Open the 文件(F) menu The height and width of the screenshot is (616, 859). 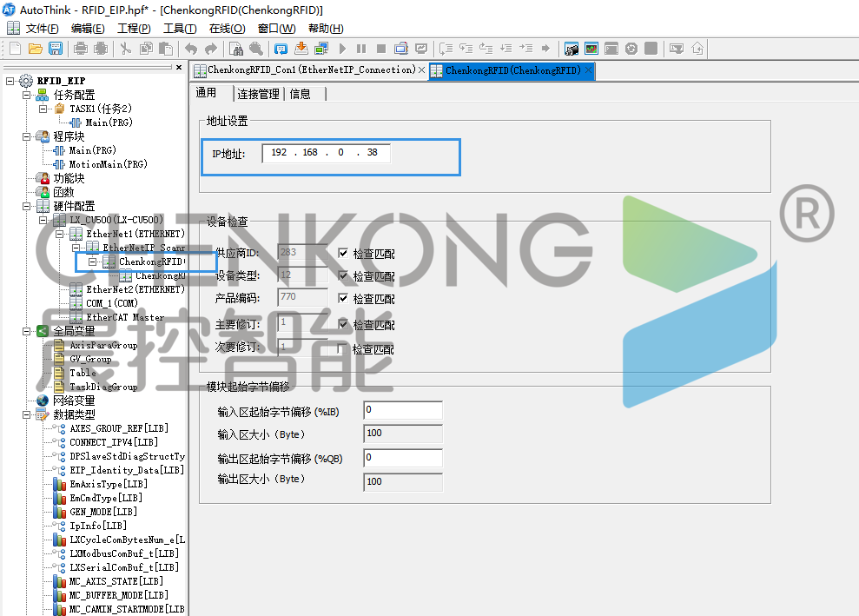click(x=43, y=29)
